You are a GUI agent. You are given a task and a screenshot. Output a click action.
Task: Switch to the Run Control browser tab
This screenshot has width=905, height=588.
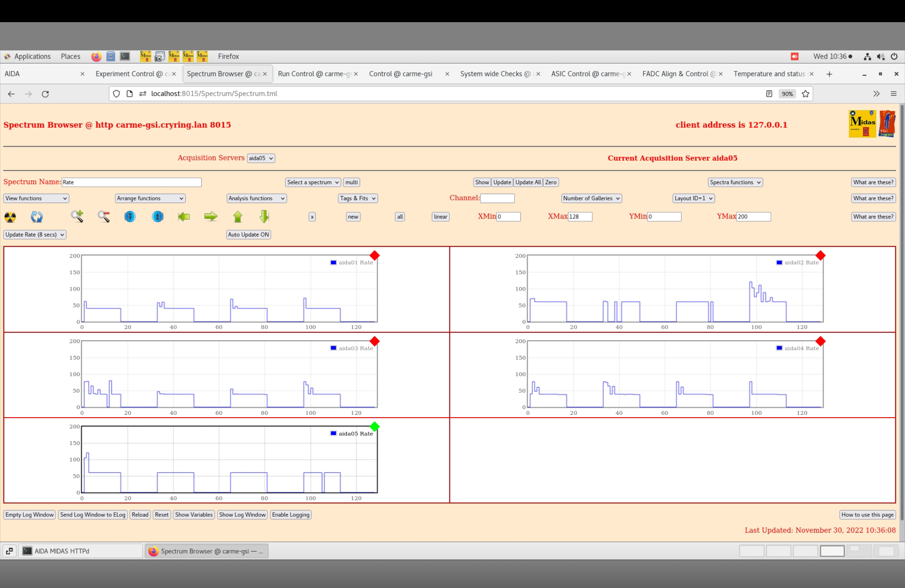tap(314, 74)
